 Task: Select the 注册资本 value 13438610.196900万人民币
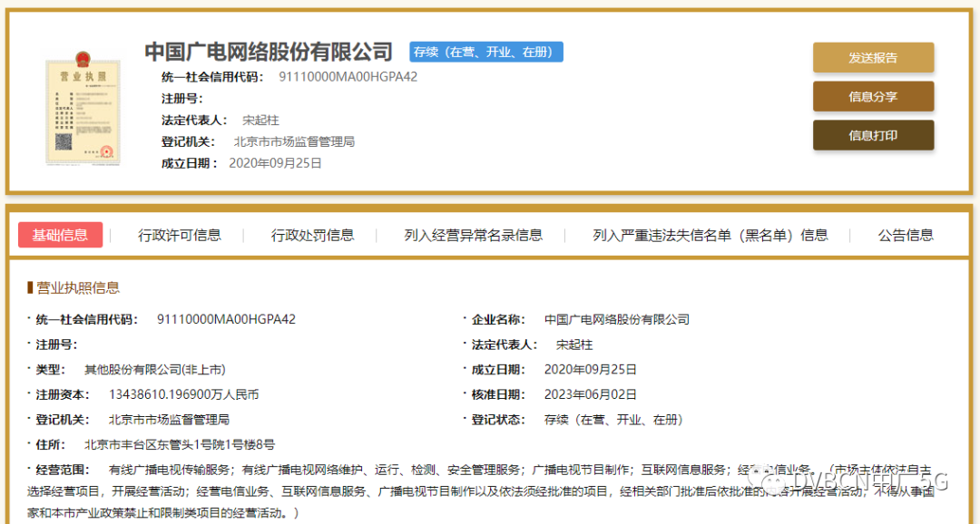[183, 394]
